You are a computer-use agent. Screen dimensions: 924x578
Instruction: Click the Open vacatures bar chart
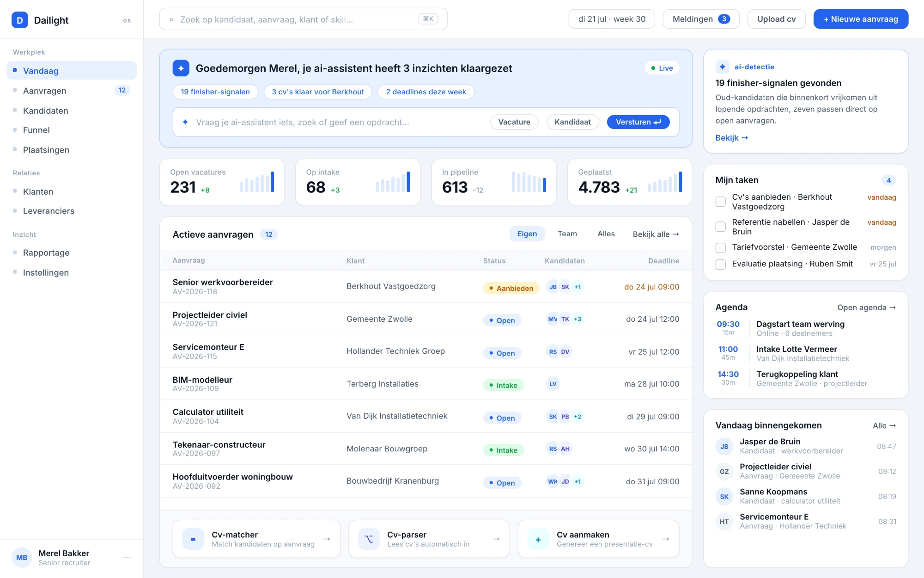tap(257, 182)
